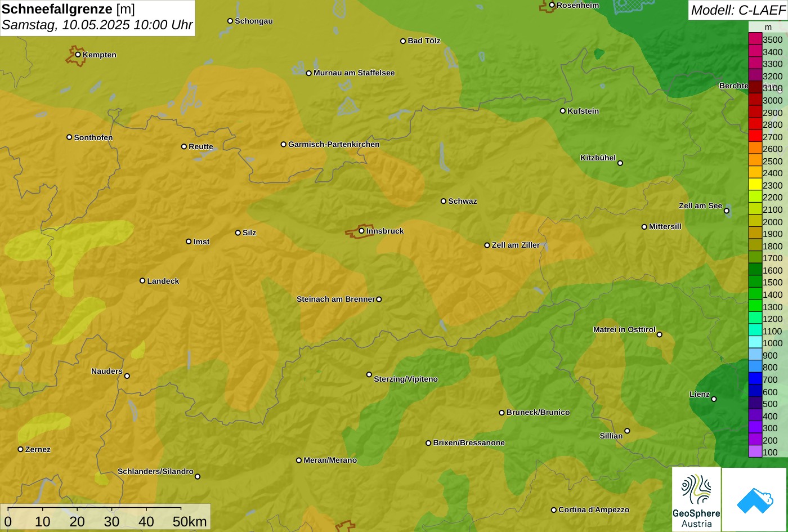Image resolution: width=788 pixels, height=532 pixels.
Task: Click the Murnau am Staffelsee label
Action: (x=354, y=73)
